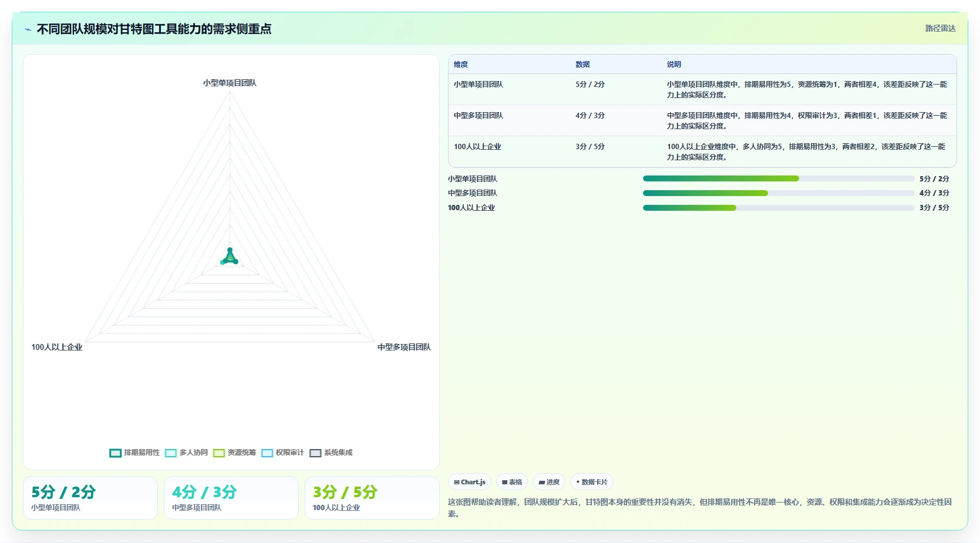Click the 5分 / 2分 value beside progress bar

point(934,179)
